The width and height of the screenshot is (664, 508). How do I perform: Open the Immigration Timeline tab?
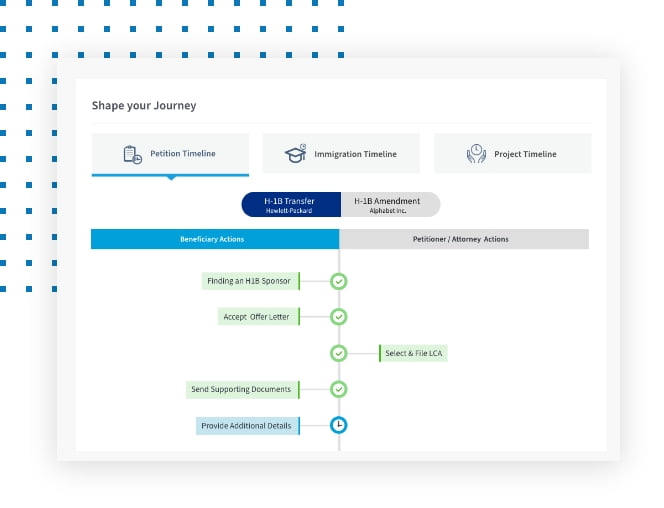coord(341,154)
